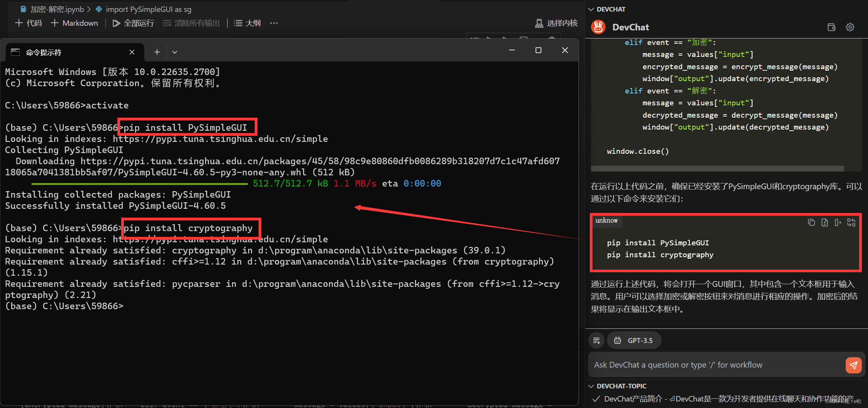Add a new code cell with 代码
The width and height of the screenshot is (868, 408).
28,23
